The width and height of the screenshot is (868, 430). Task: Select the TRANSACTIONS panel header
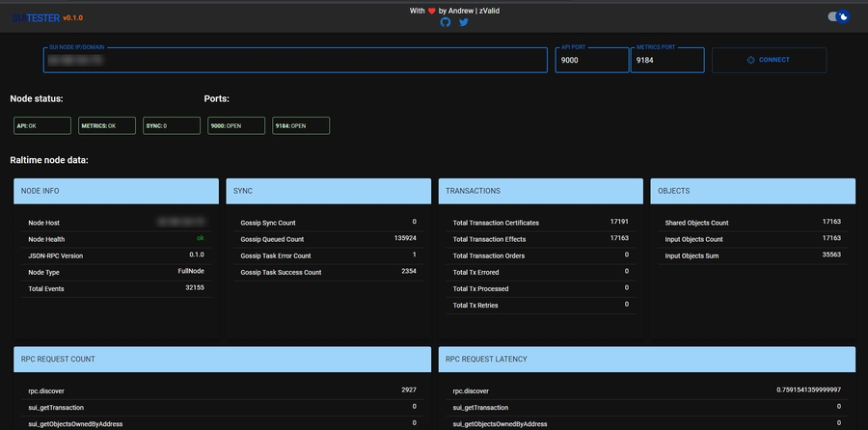click(540, 191)
